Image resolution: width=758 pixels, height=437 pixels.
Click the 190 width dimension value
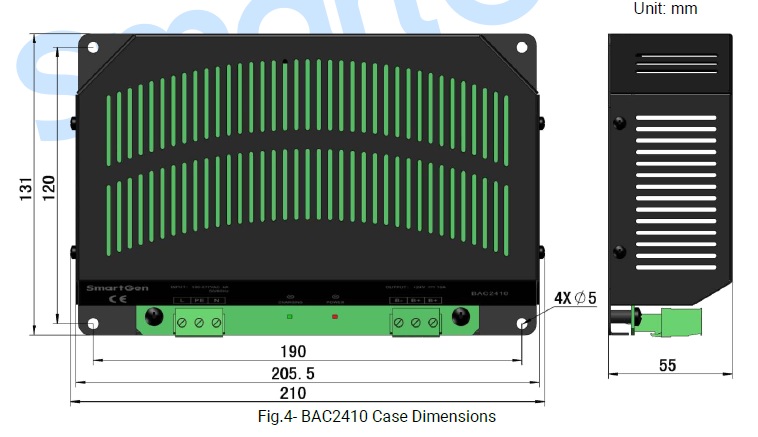[x=294, y=352]
